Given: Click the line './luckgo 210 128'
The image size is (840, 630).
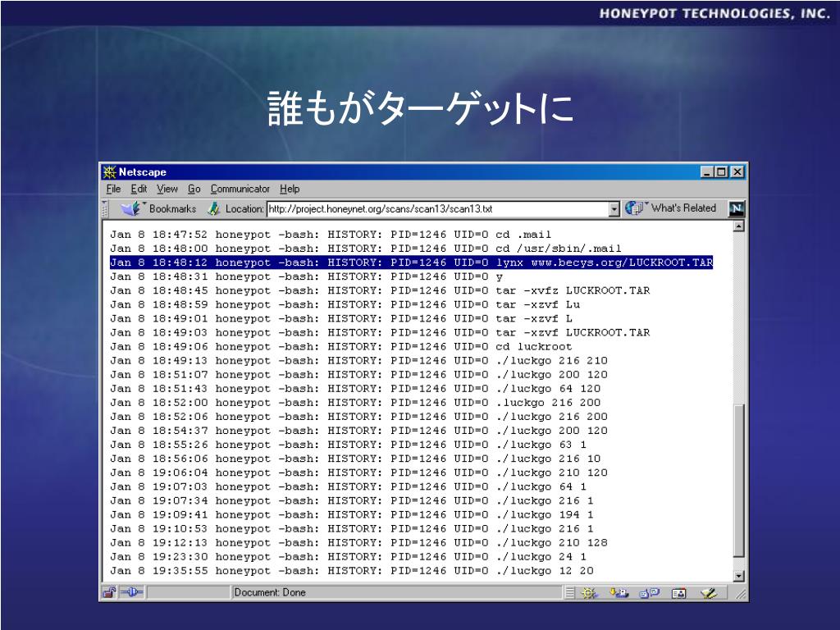Looking at the screenshot, I should [358, 543].
